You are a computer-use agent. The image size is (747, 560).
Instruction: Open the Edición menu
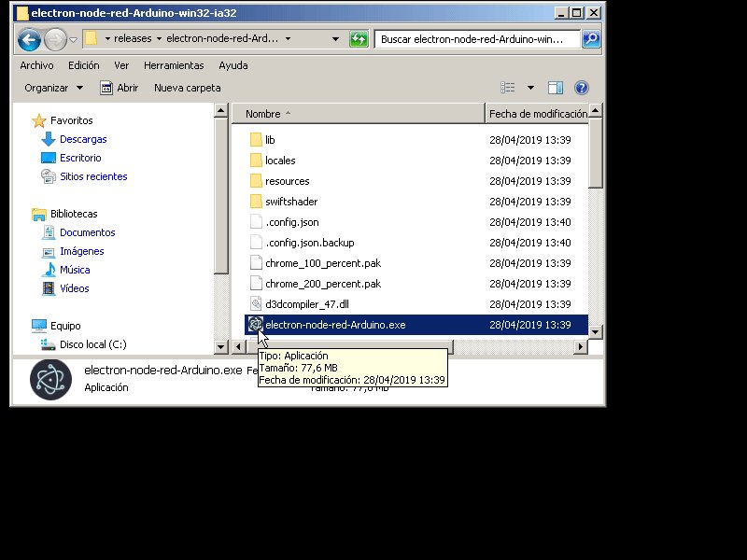pos(84,65)
